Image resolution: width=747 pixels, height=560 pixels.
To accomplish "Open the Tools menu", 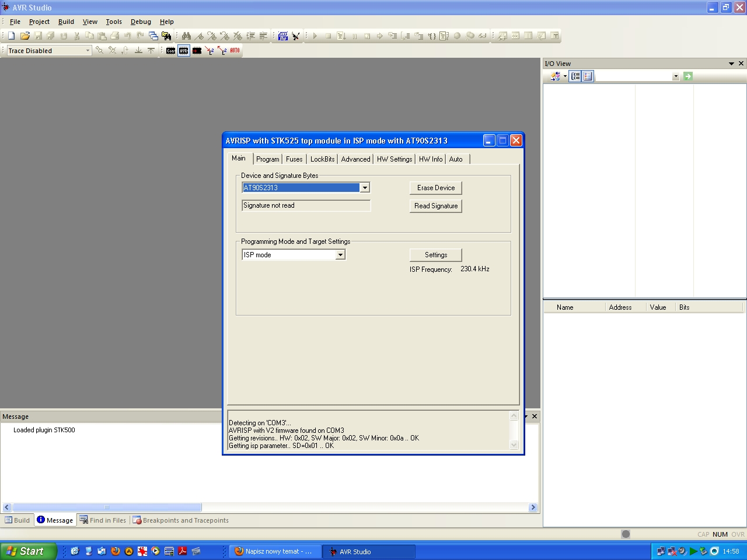I will (114, 22).
